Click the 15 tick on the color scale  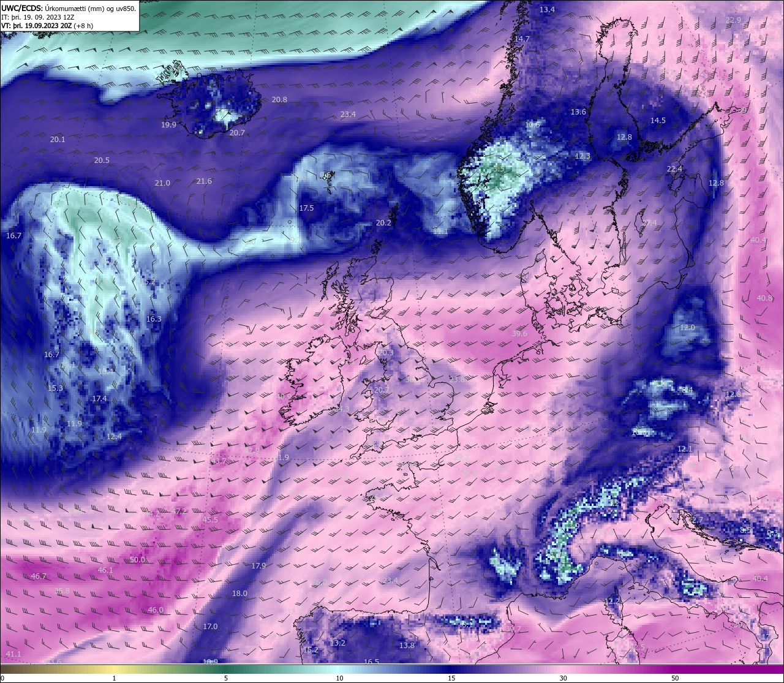coord(451,678)
